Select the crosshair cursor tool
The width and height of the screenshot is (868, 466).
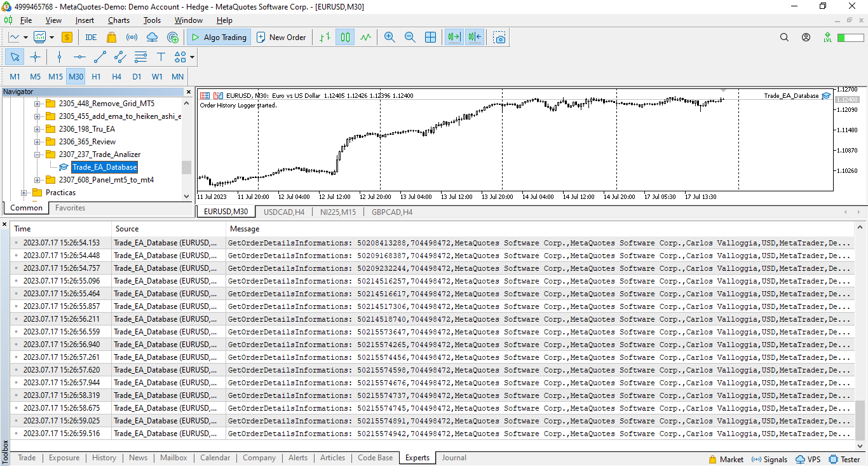(35, 57)
